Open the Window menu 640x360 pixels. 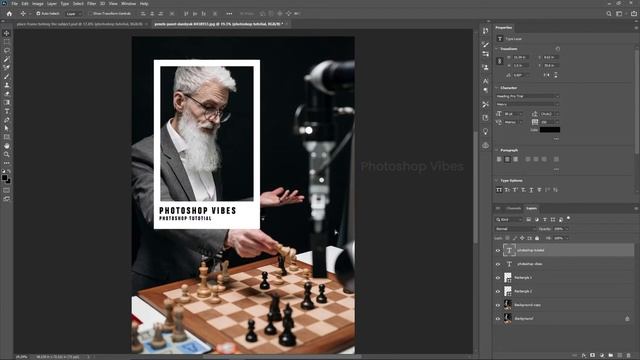coord(129,4)
